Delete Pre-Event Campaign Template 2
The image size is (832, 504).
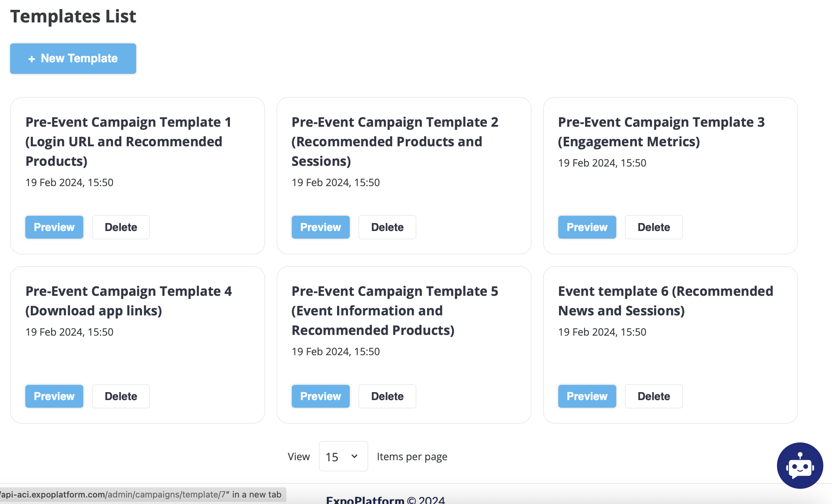point(387,227)
